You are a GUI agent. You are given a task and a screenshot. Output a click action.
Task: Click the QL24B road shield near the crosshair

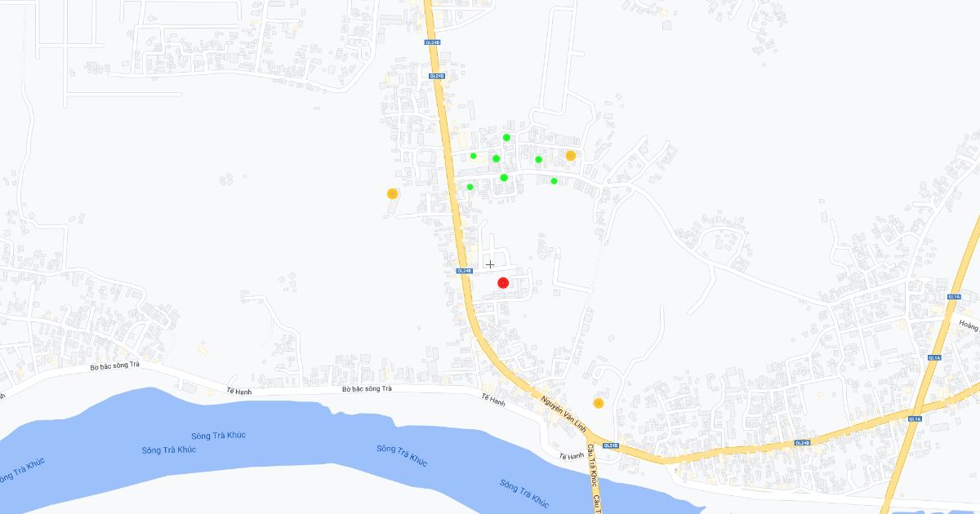tap(463, 271)
